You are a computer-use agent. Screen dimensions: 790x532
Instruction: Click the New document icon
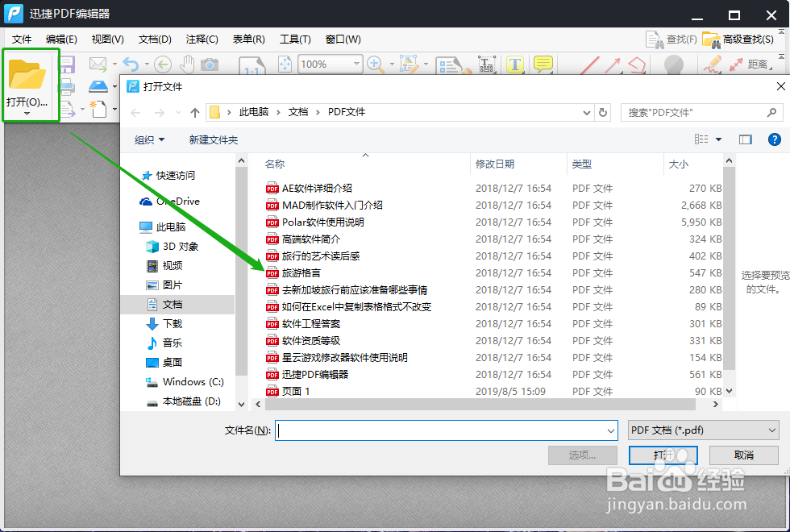coord(98,108)
